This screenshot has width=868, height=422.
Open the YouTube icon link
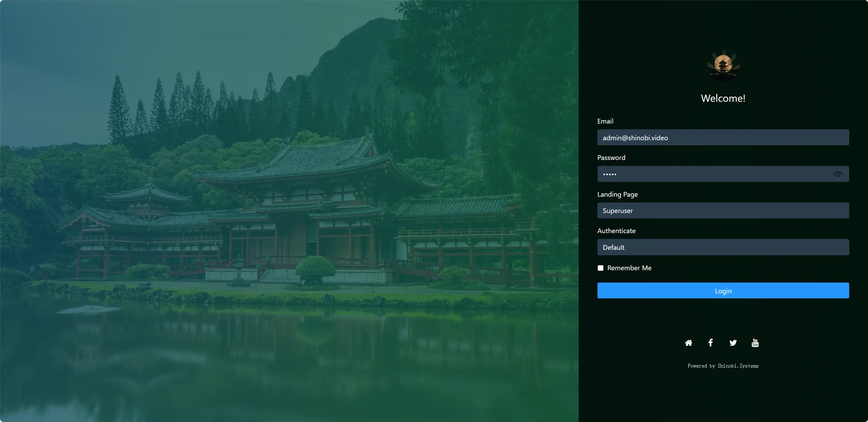pyautogui.click(x=755, y=343)
